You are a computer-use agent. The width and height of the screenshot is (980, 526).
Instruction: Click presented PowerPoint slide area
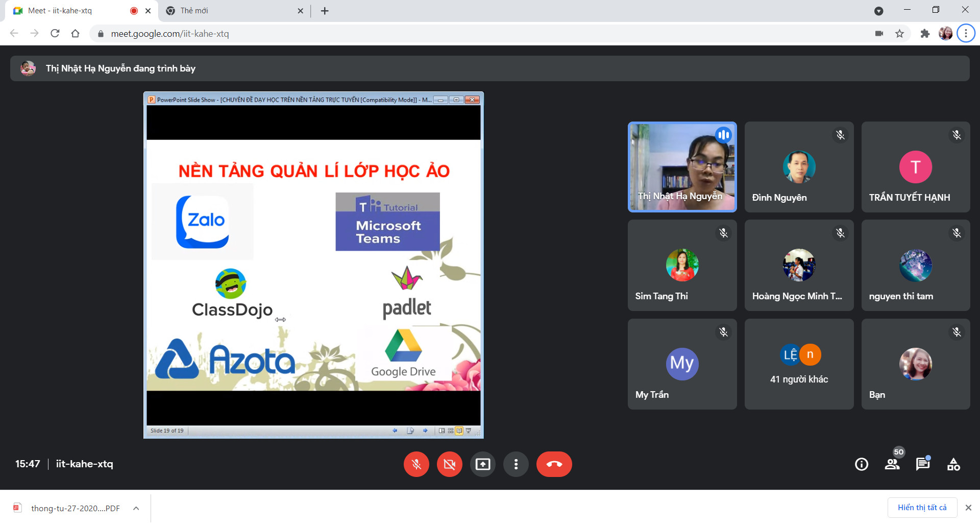(x=313, y=266)
